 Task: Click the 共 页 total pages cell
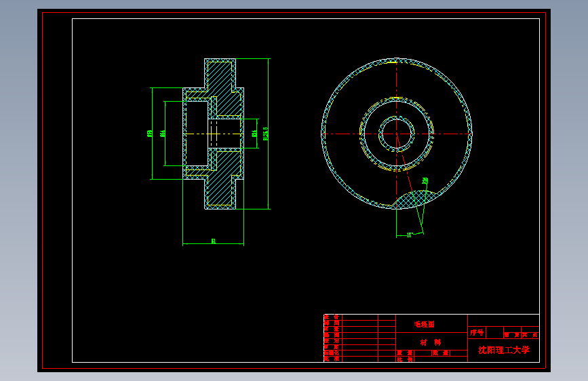tap(530, 335)
